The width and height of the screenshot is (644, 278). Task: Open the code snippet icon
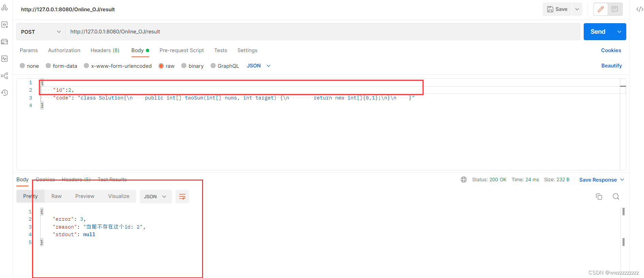(640, 9)
